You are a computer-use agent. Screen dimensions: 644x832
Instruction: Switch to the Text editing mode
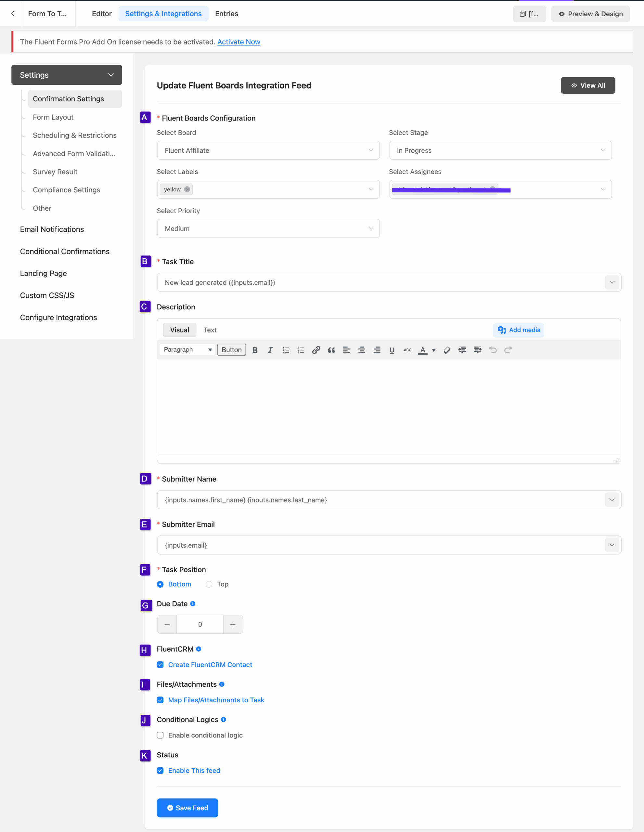[x=210, y=330]
